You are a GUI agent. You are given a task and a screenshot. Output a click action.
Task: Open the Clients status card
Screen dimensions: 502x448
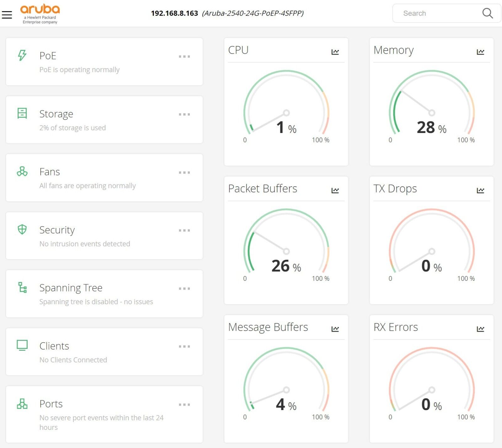coord(104,352)
